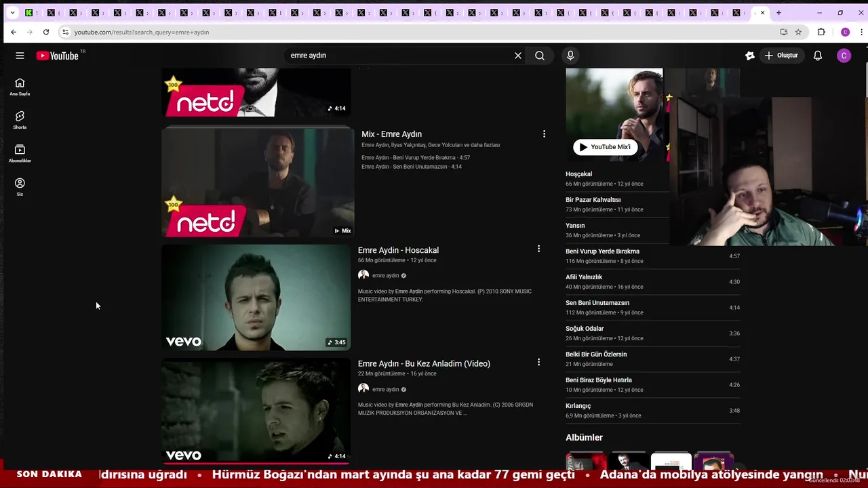Clear the search query with X
The width and height of the screenshot is (868, 488).
point(518,56)
